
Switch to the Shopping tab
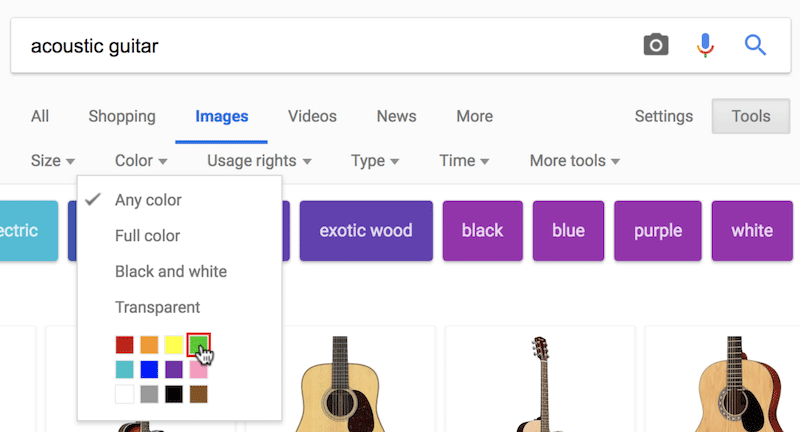pyautogui.click(x=122, y=116)
